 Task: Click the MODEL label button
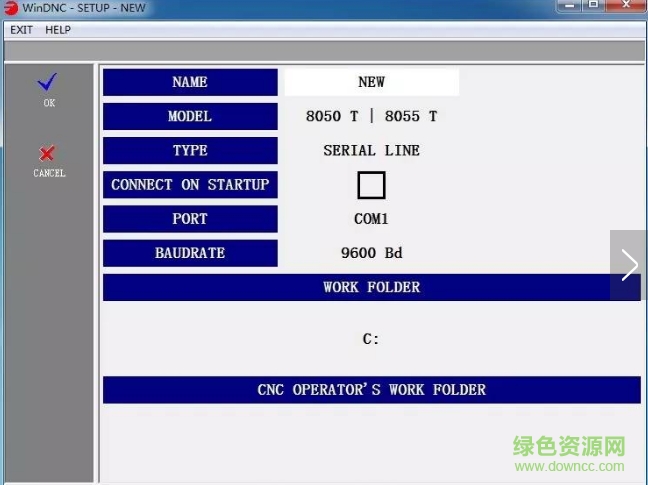pyautogui.click(x=190, y=116)
